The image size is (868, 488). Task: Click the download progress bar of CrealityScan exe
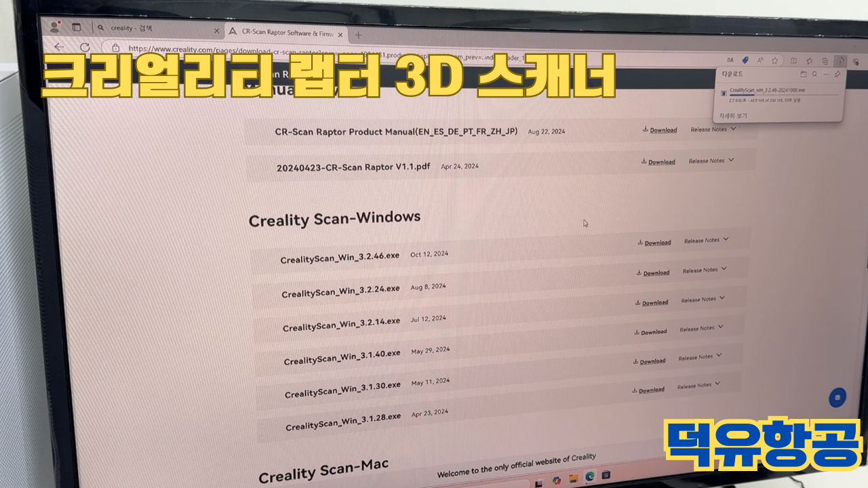click(x=784, y=95)
